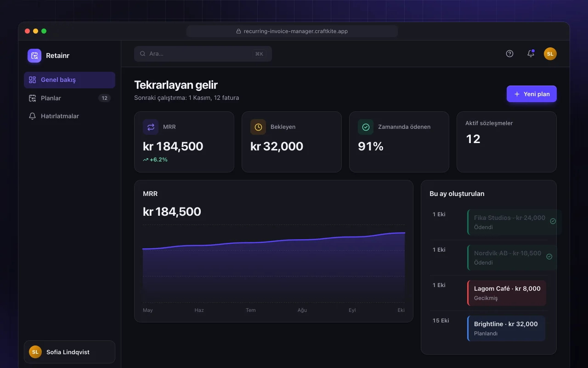Click the MRR +6.2% growth value
This screenshot has width=588, height=368.
click(155, 160)
